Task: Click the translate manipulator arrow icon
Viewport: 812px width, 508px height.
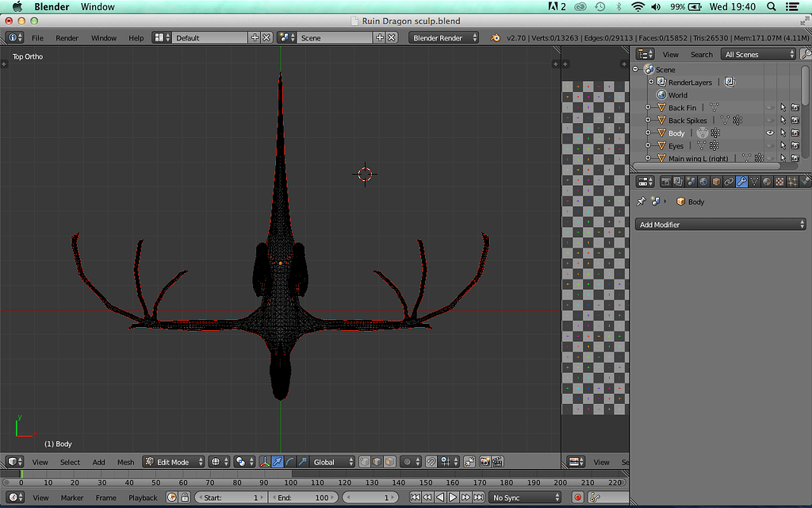Action: [278, 462]
